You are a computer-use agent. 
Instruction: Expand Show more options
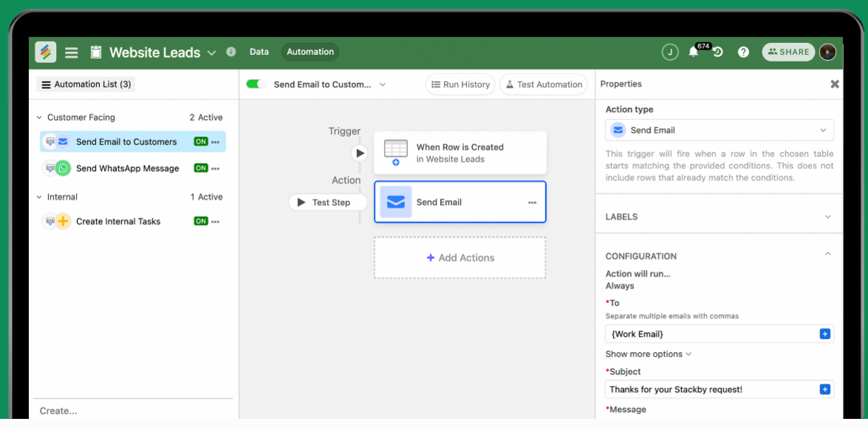click(648, 354)
